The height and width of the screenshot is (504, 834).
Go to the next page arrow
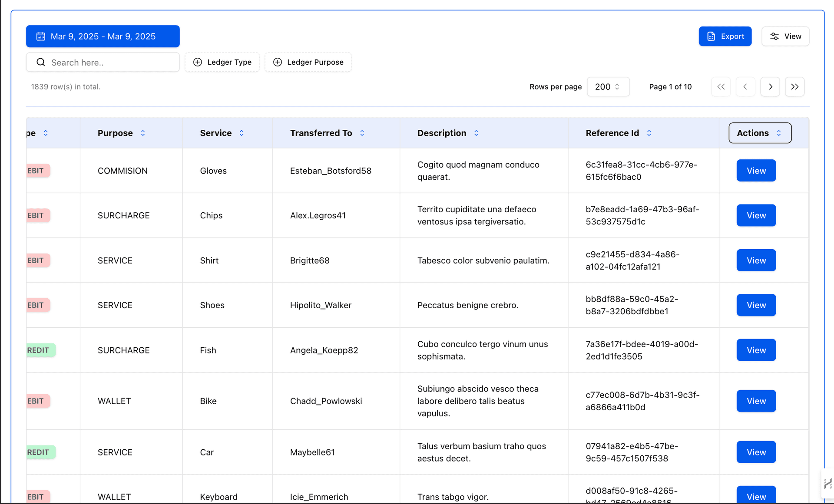click(x=770, y=87)
